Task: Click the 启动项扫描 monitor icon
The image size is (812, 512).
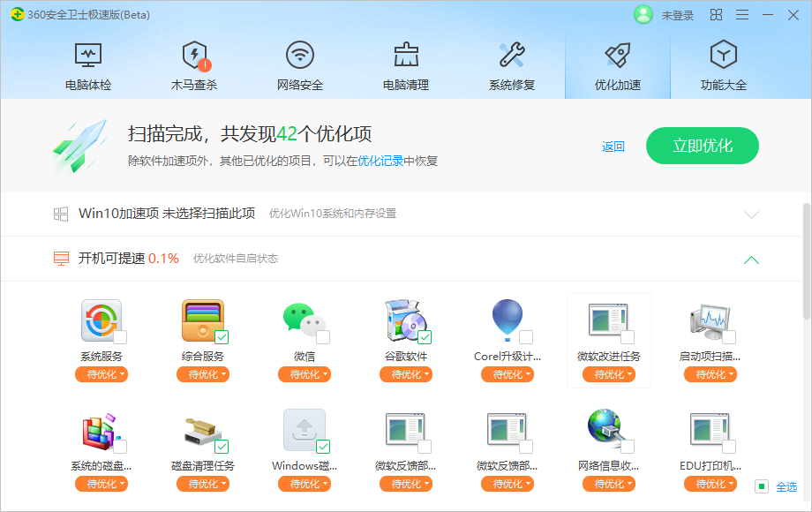Action: pos(710,321)
